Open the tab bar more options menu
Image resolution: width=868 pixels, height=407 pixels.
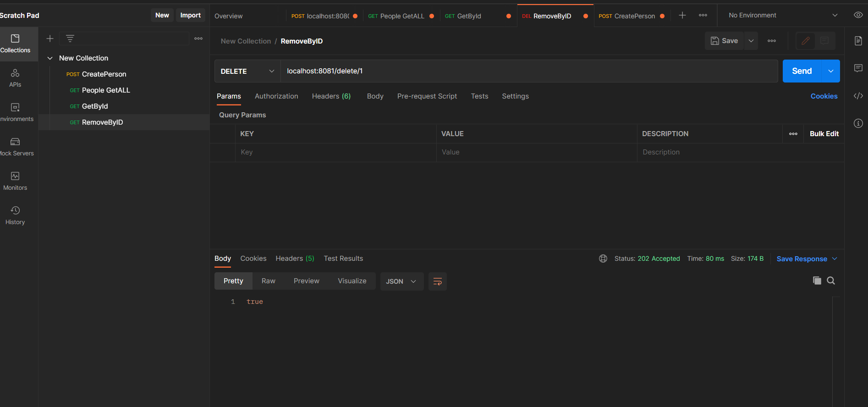703,16
